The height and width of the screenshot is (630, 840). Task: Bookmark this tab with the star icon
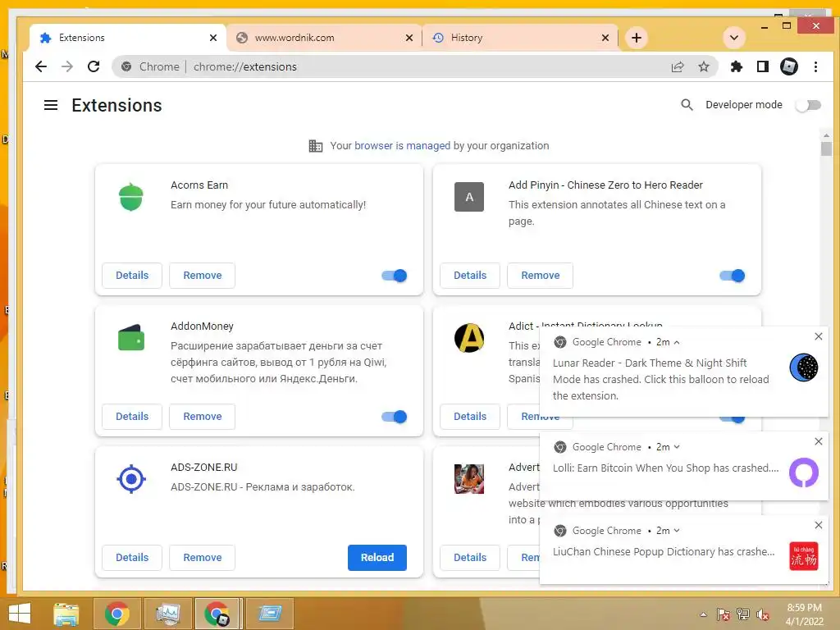pyautogui.click(x=703, y=66)
